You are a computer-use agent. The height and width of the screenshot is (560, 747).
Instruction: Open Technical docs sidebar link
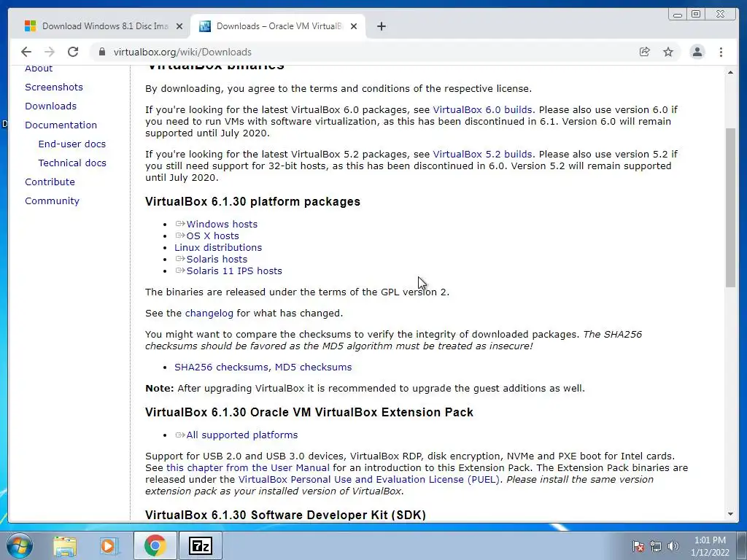click(x=72, y=163)
